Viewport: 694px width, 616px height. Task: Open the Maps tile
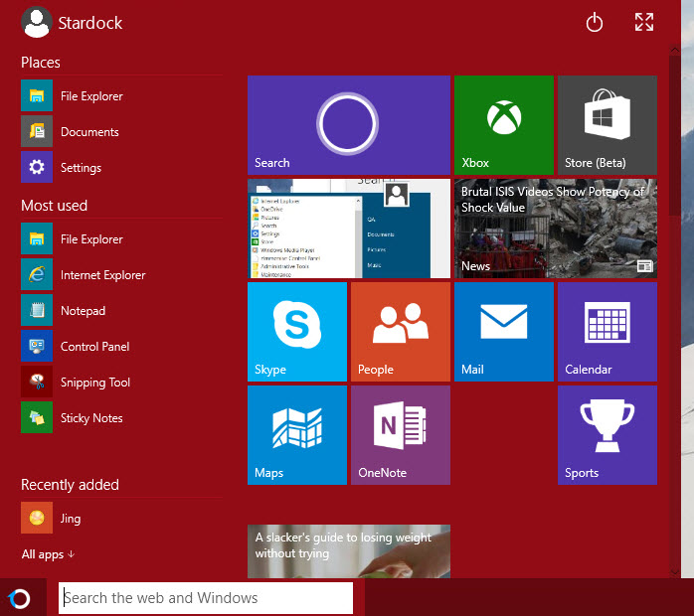click(297, 435)
